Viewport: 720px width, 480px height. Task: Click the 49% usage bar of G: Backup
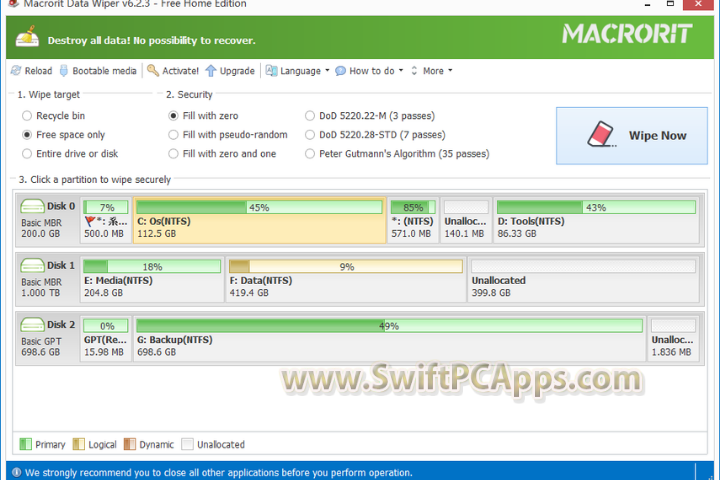pos(389,326)
